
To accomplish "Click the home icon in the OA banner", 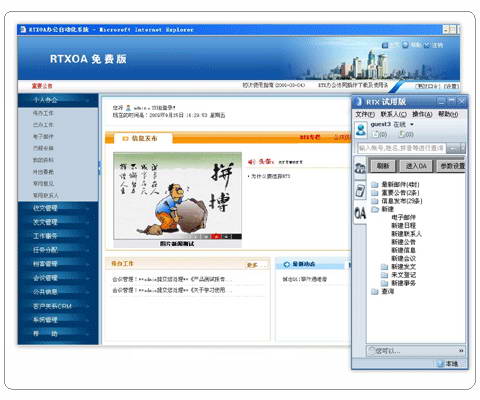I will tap(385, 45).
